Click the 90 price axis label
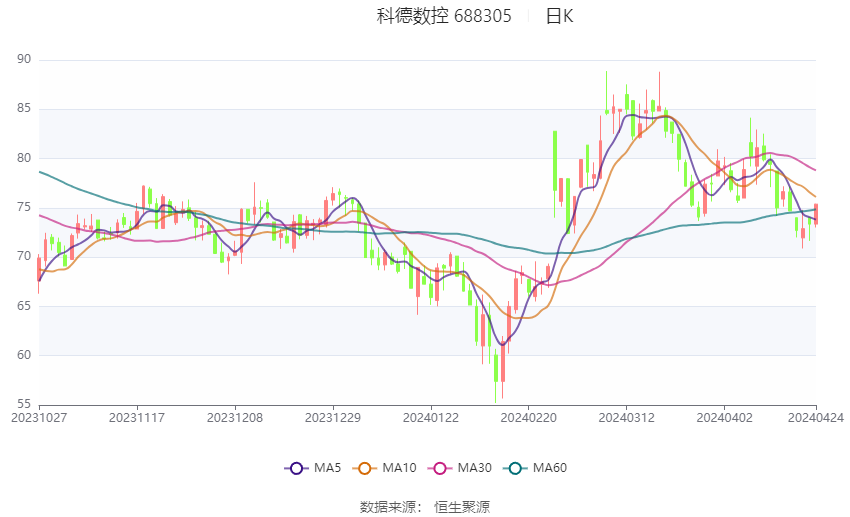Screen dimensions: 850x517 click(24, 60)
